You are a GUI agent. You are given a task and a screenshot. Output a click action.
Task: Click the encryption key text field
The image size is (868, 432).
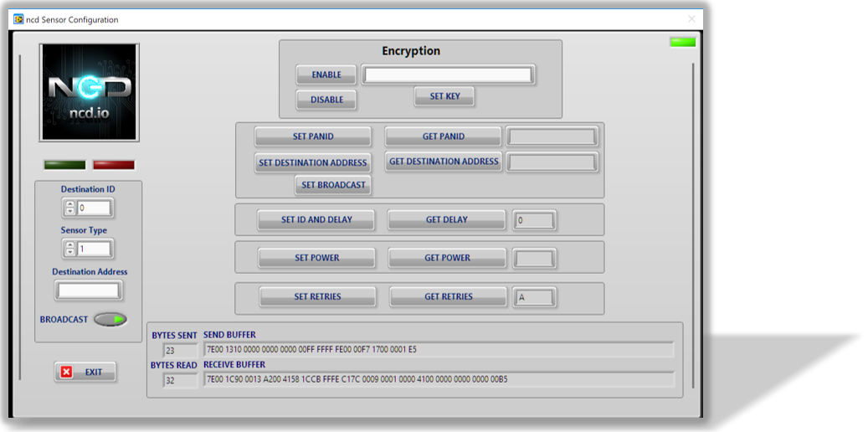click(448, 75)
